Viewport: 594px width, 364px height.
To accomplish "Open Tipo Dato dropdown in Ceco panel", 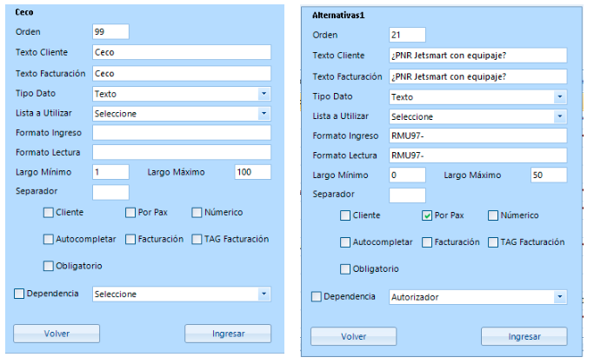I will point(182,94).
